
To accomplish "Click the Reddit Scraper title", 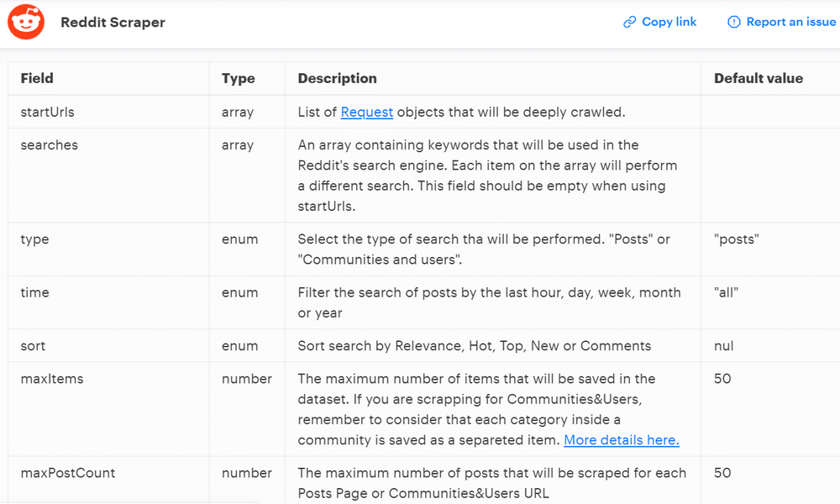I will pyautogui.click(x=113, y=23).
